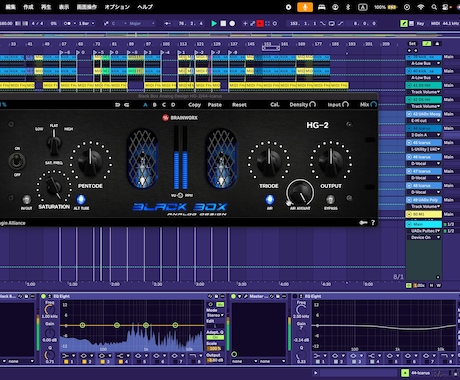Image resolution: width=460 pixels, height=380 pixels.
Task: Toggle the Automation Arm icon
Action: tap(252, 23)
